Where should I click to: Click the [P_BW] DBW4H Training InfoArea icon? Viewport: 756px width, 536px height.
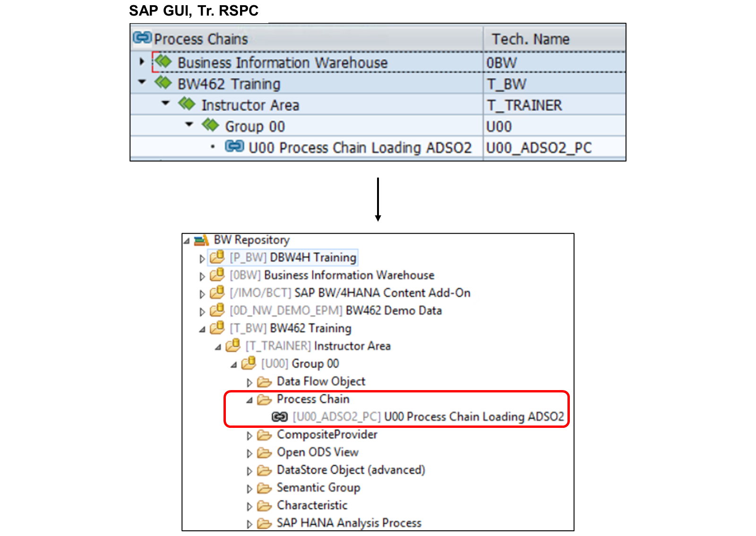217,257
